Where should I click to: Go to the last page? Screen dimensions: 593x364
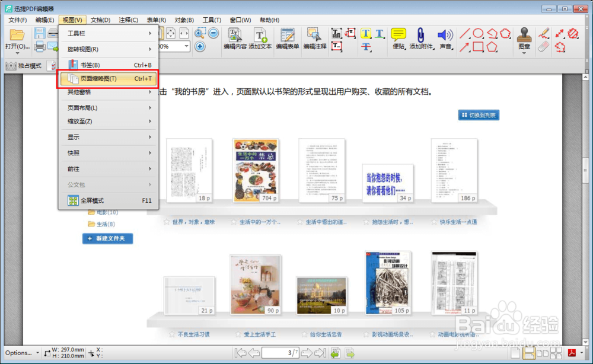pyautogui.click(x=320, y=353)
